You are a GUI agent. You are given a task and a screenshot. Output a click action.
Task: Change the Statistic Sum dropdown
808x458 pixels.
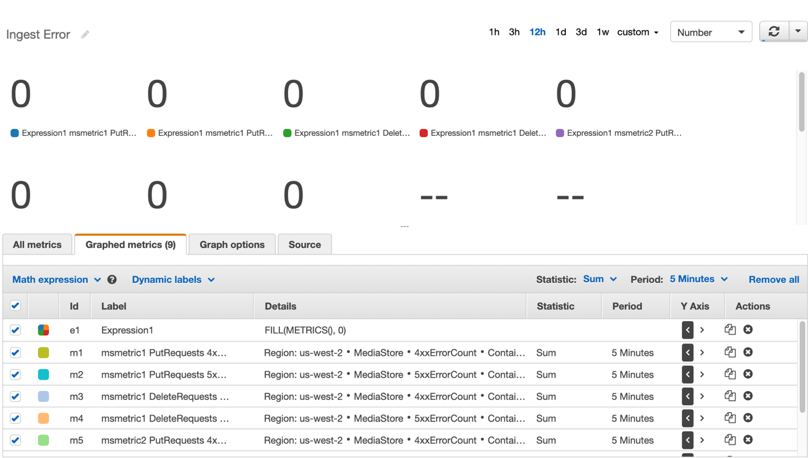[600, 279]
